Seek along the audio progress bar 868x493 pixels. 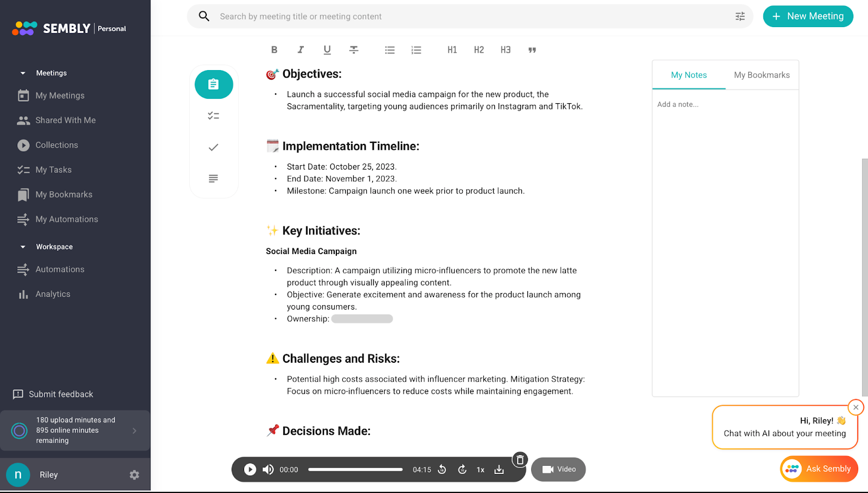tap(355, 470)
